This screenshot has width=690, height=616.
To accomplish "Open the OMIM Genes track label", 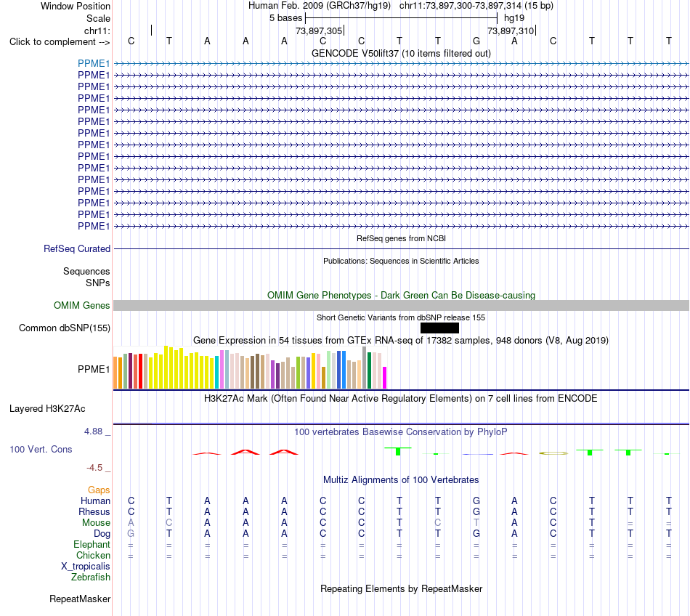I will (x=82, y=305).
